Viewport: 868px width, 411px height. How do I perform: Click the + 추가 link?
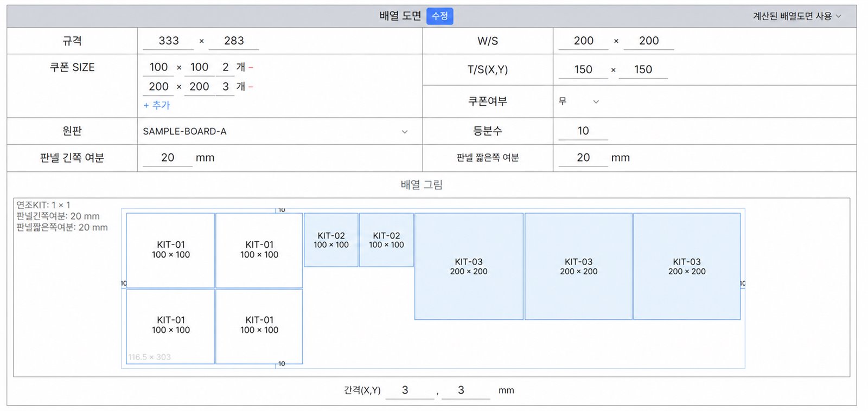coord(157,105)
